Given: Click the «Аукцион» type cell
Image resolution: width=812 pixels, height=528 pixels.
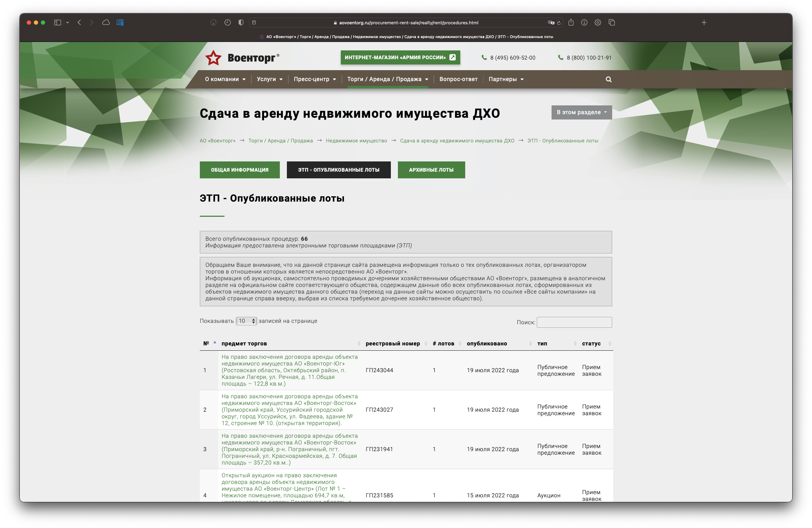Looking at the screenshot, I should pos(549,496).
